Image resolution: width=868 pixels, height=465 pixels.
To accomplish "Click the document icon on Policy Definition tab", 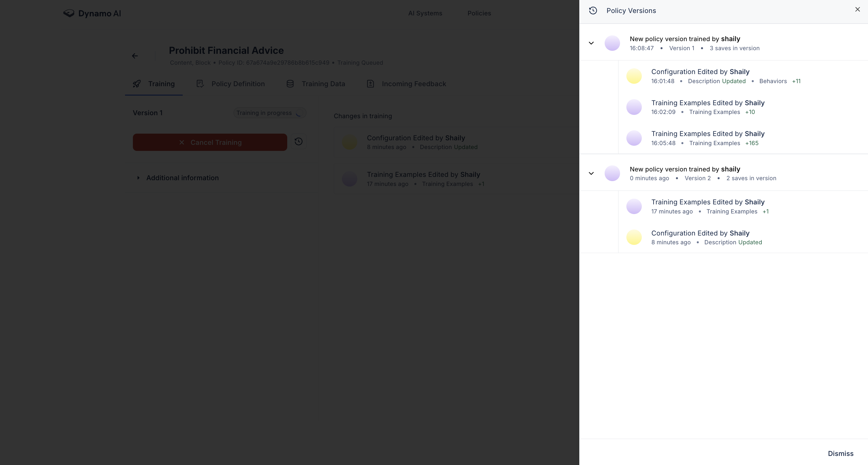I will 200,84.
